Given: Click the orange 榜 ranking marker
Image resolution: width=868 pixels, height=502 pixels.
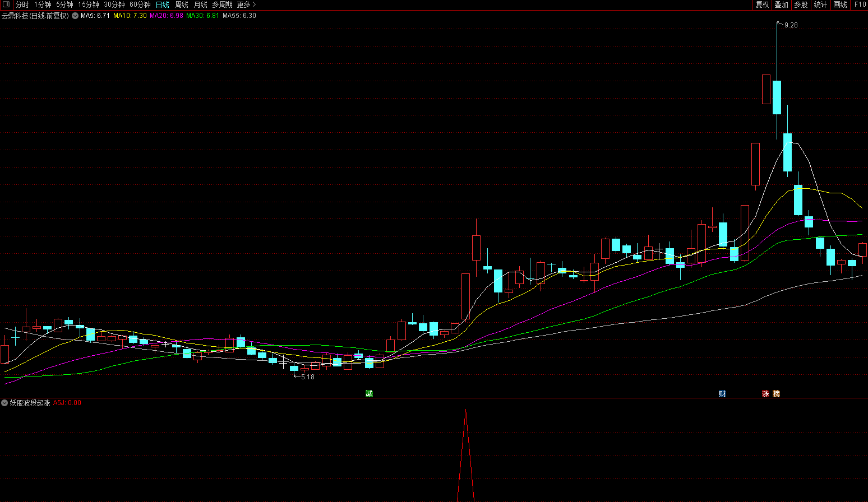Looking at the screenshot, I should tap(777, 394).
